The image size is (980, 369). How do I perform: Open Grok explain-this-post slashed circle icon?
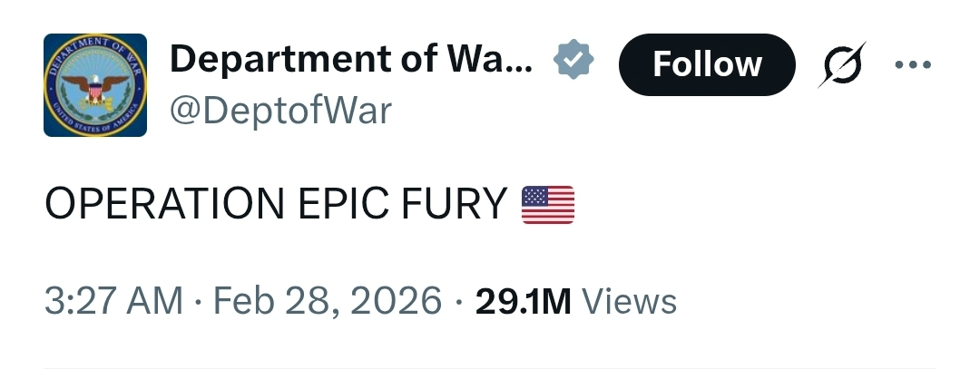(842, 64)
